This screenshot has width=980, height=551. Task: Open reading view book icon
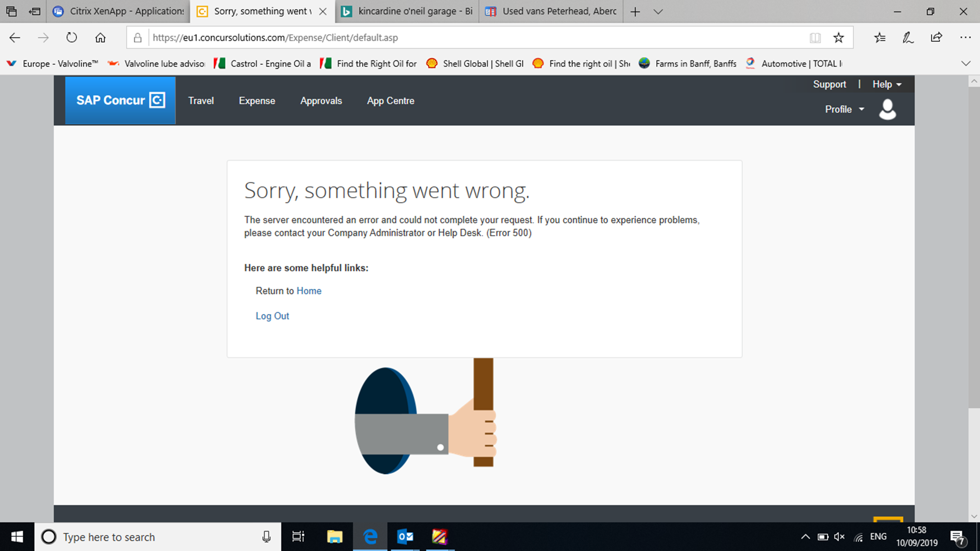815,38
